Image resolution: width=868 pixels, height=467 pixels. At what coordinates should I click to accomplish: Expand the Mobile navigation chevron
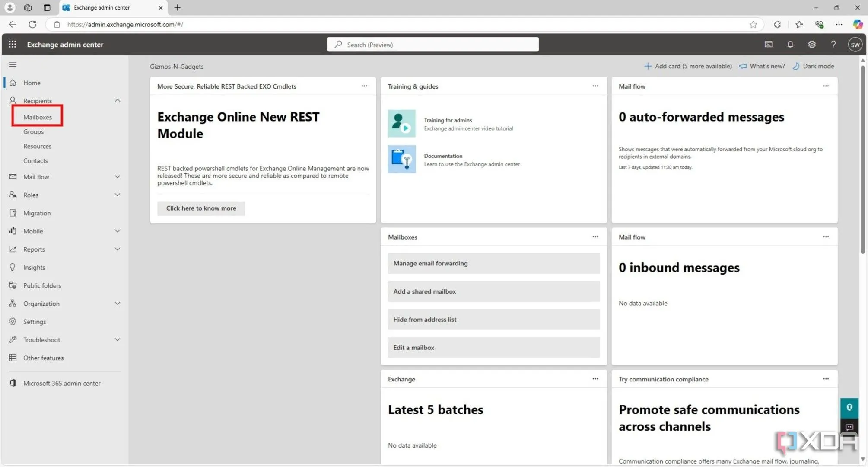tap(117, 231)
